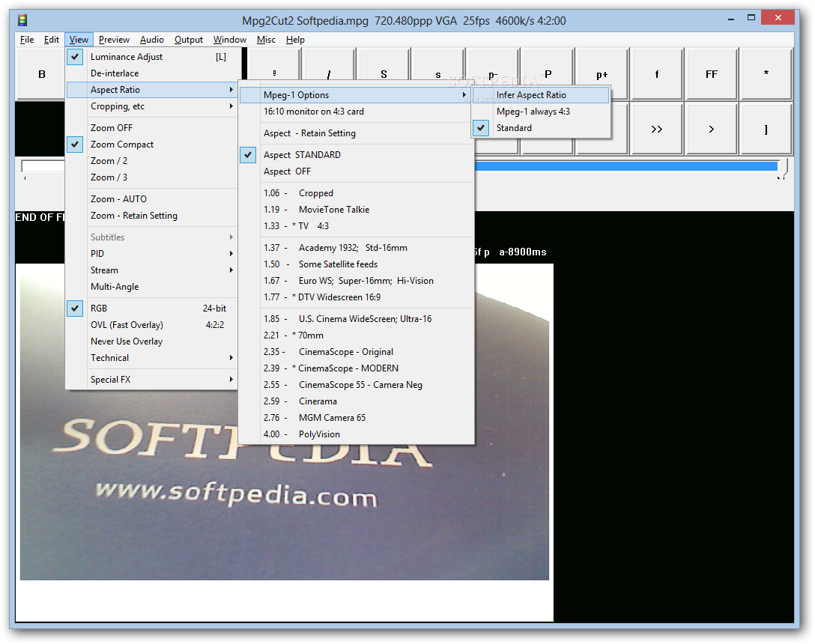Select the checked Standard Mpeg-1 option
The height and width of the screenshot is (644, 815).
541,128
